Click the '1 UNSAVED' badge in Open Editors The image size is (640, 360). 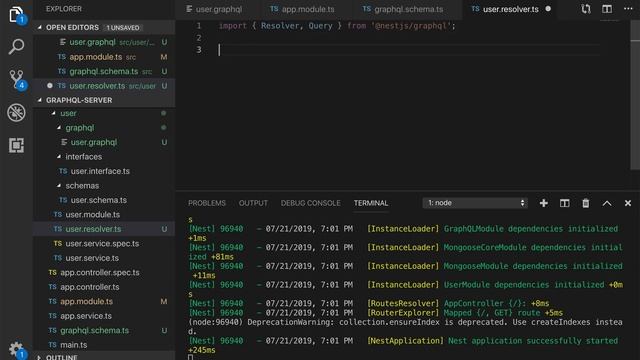coord(123,28)
